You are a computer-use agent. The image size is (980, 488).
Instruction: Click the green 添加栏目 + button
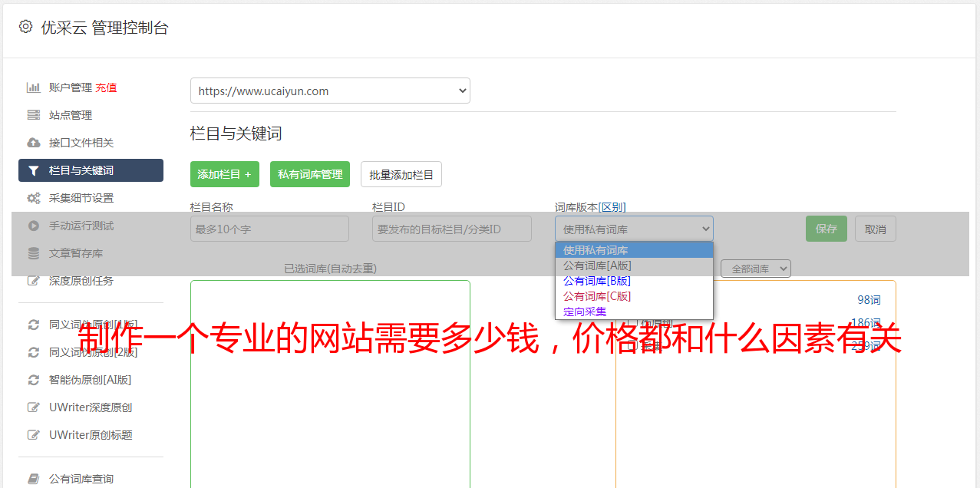click(225, 174)
